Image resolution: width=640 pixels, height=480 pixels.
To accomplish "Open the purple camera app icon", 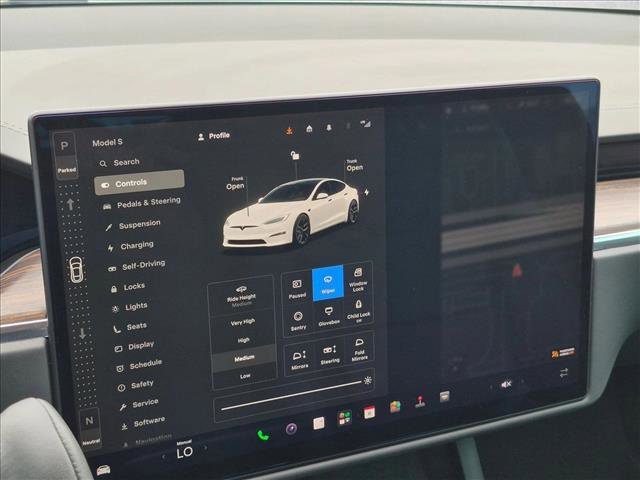I will click(x=291, y=429).
